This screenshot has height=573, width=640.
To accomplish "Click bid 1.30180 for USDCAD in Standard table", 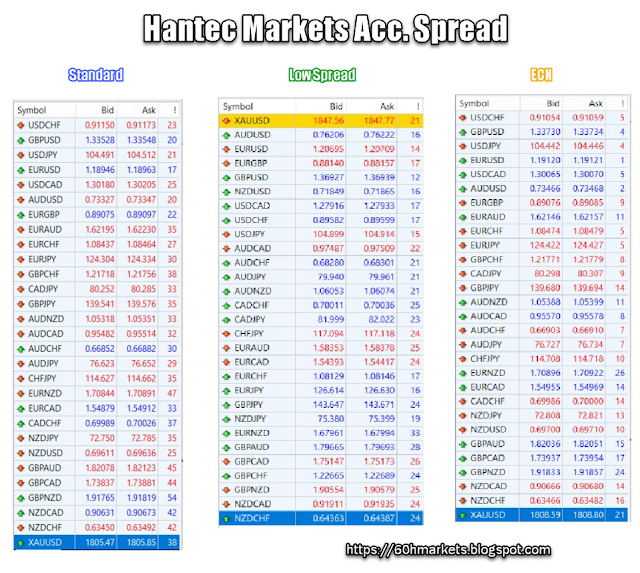I will [100, 185].
